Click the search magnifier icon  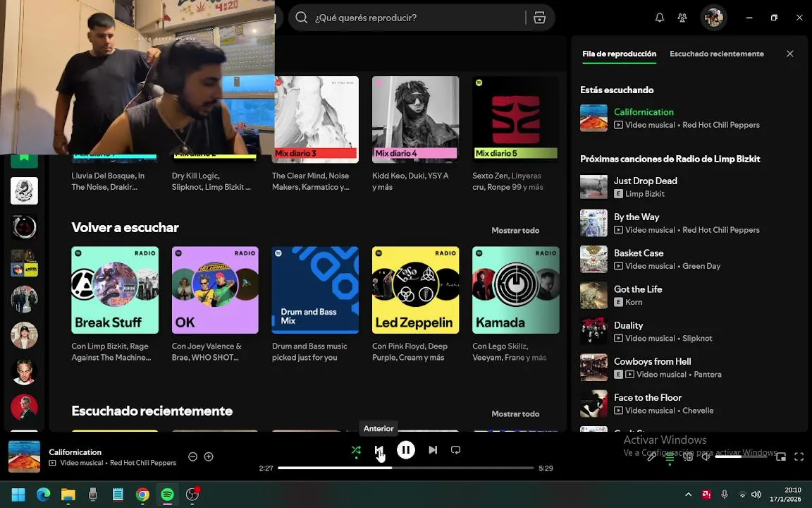(302, 18)
